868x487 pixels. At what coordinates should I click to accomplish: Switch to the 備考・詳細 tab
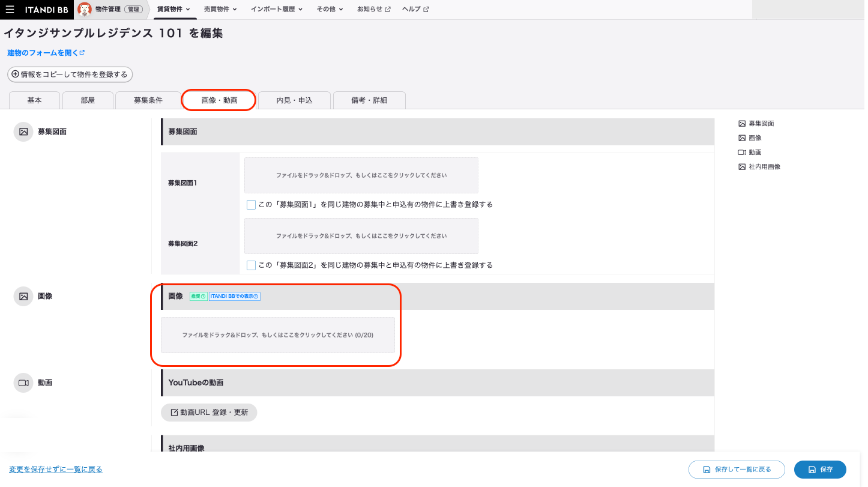[369, 100]
